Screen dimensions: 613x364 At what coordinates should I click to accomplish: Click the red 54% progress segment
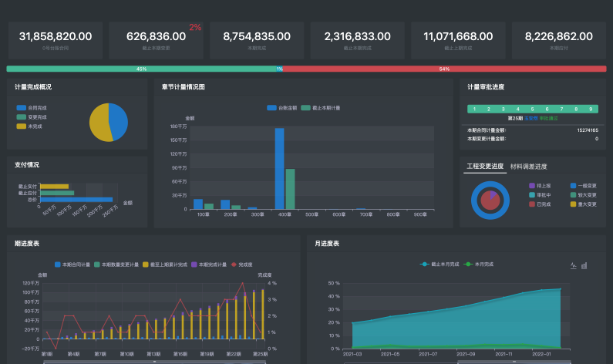(x=444, y=69)
